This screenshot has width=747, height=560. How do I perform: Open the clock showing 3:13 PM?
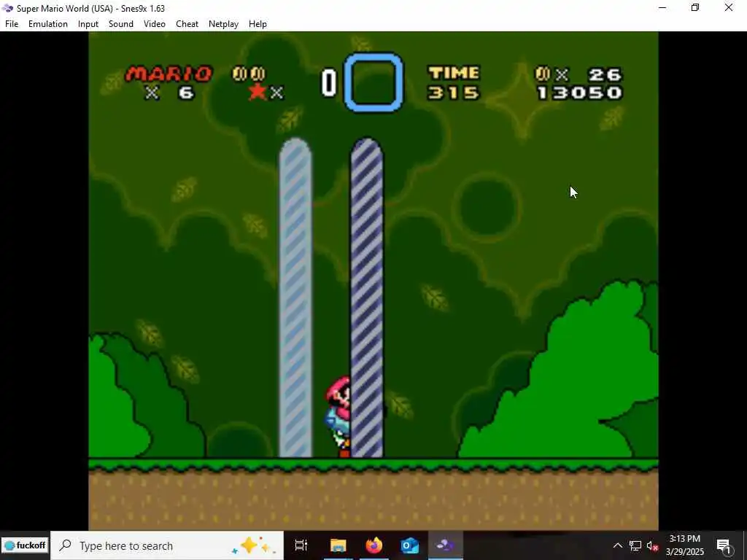click(684, 545)
